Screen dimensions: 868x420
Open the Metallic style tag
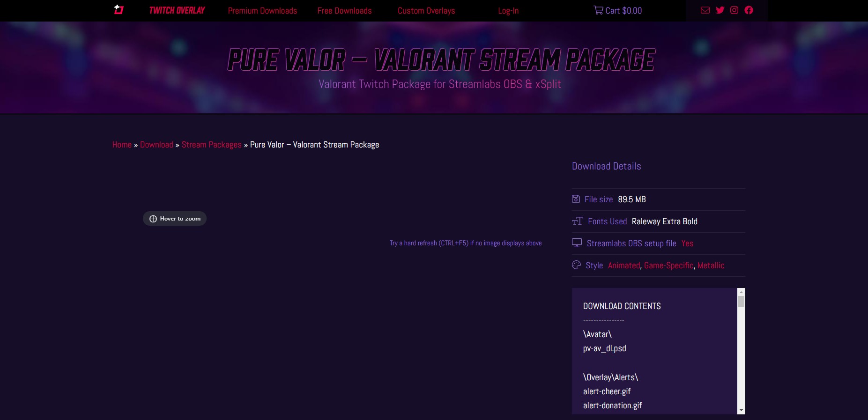click(x=711, y=265)
